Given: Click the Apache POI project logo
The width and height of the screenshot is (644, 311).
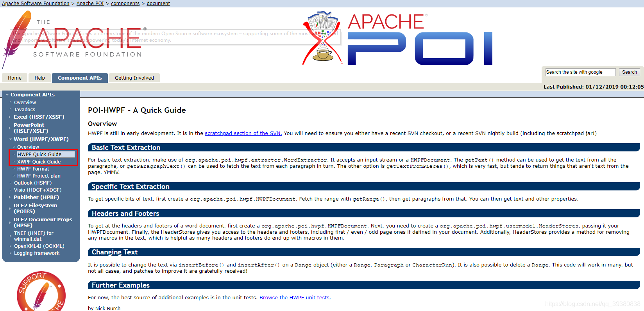Looking at the screenshot, I should (397, 38).
